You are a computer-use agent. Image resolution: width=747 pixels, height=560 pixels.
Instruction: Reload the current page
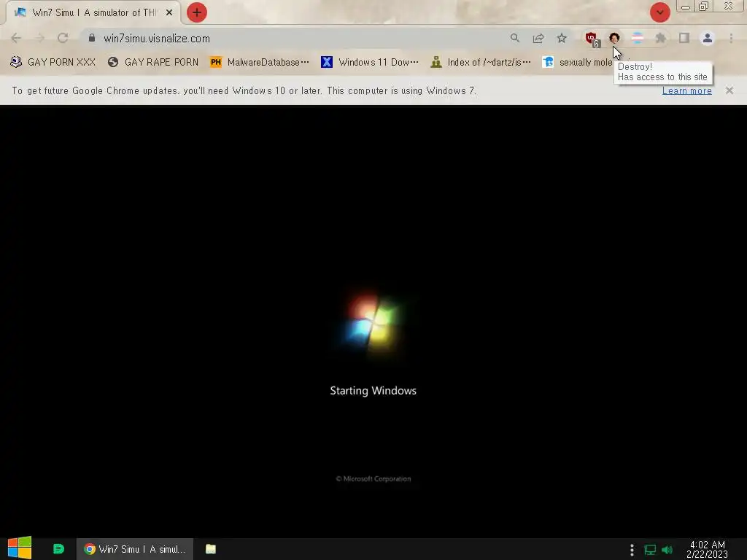(x=63, y=38)
